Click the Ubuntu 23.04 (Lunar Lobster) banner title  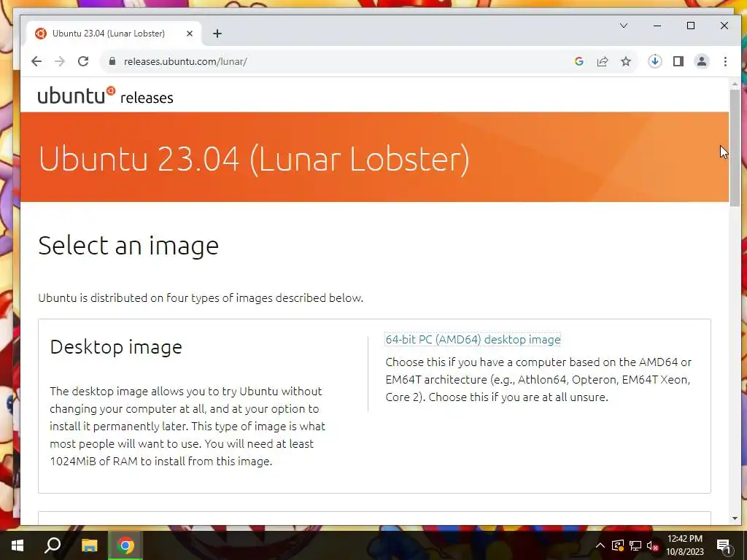(254, 158)
